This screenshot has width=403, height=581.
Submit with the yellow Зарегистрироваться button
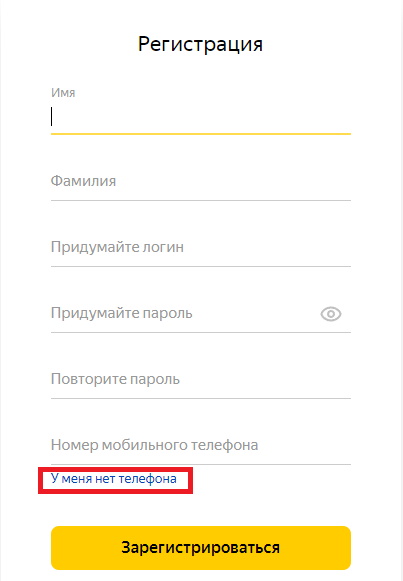pos(201,548)
